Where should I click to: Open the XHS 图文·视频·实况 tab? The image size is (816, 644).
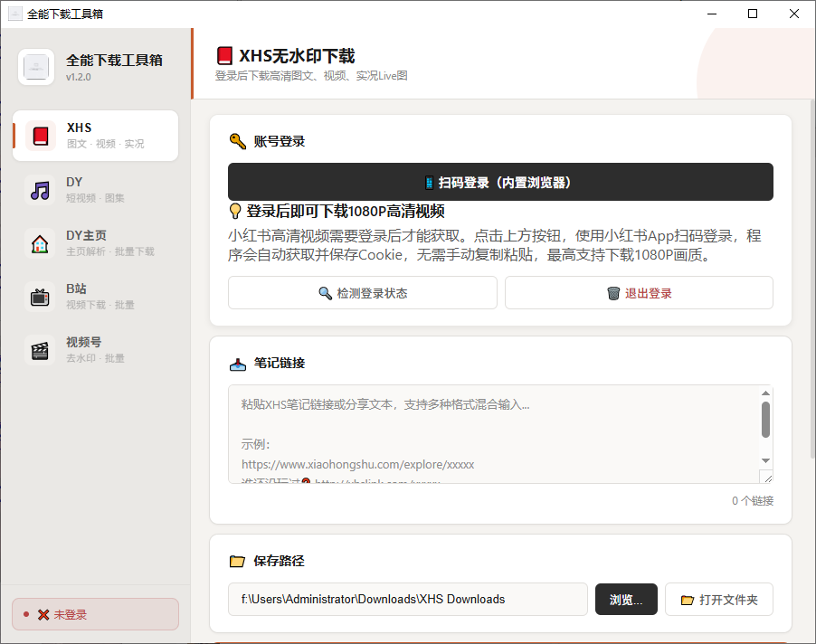coord(96,136)
